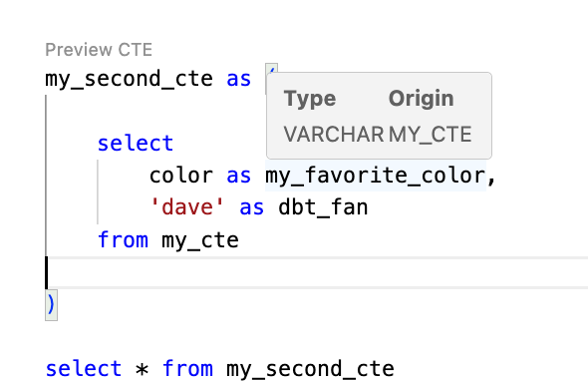
Task: Click the select keyword inside the CTE
Action: point(136,144)
